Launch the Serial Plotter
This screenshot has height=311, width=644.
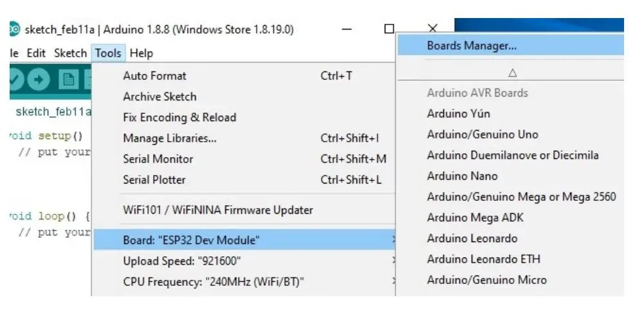coord(154,180)
